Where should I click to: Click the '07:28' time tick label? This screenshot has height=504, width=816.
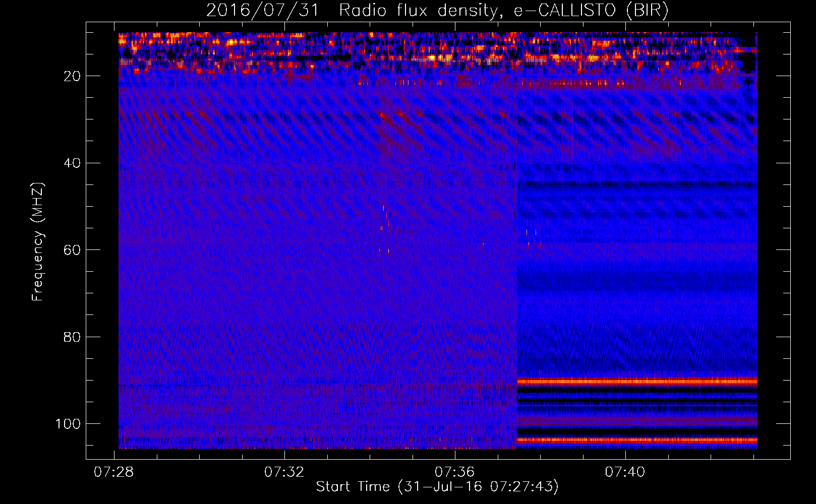(x=114, y=472)
